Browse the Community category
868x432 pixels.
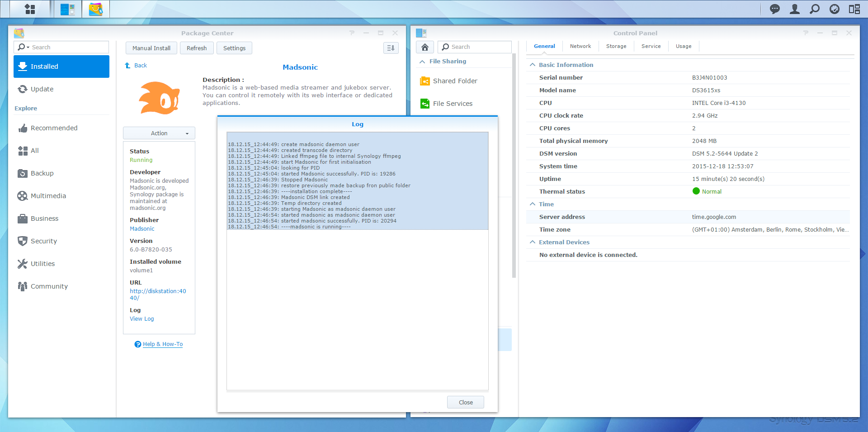click(61, 286)
